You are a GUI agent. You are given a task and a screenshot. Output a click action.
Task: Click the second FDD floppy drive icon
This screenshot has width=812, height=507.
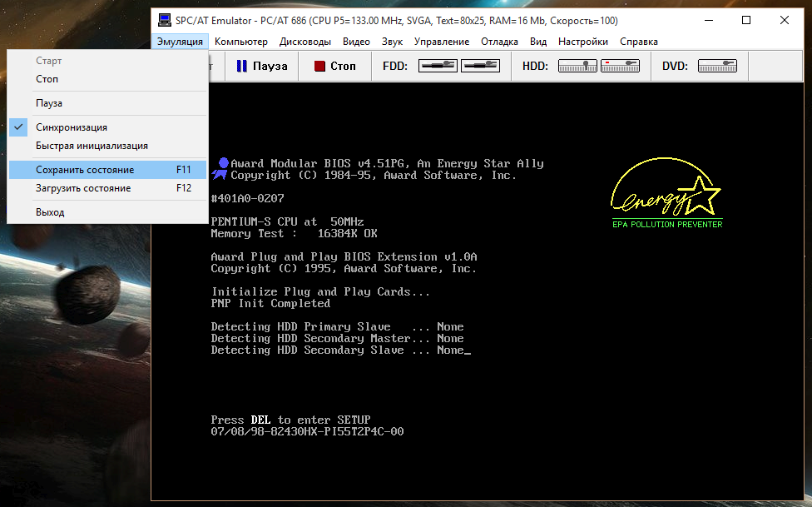click(480, 66)
